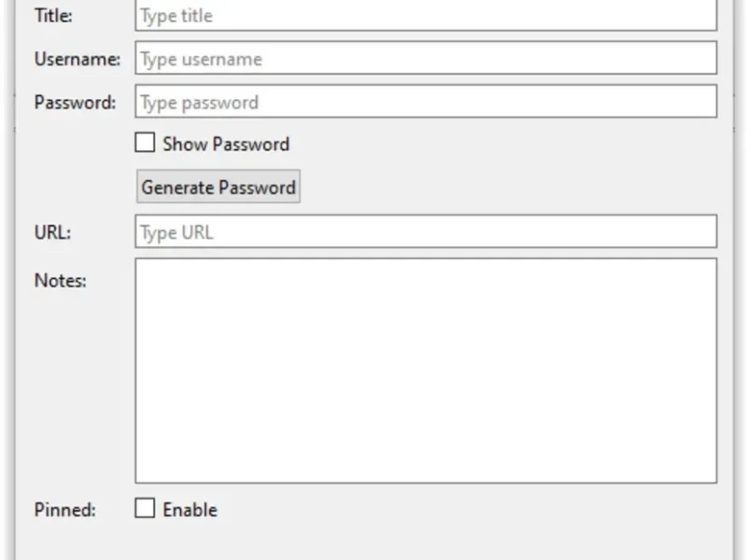Enable the Pinned checkbox
747x560 pixels.
(145, 509)
